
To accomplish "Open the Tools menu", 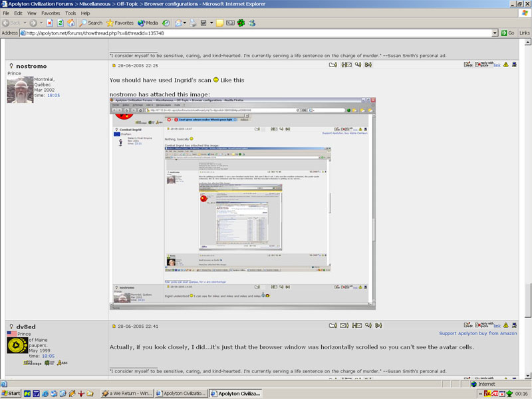I will click(x=69, y=13).
